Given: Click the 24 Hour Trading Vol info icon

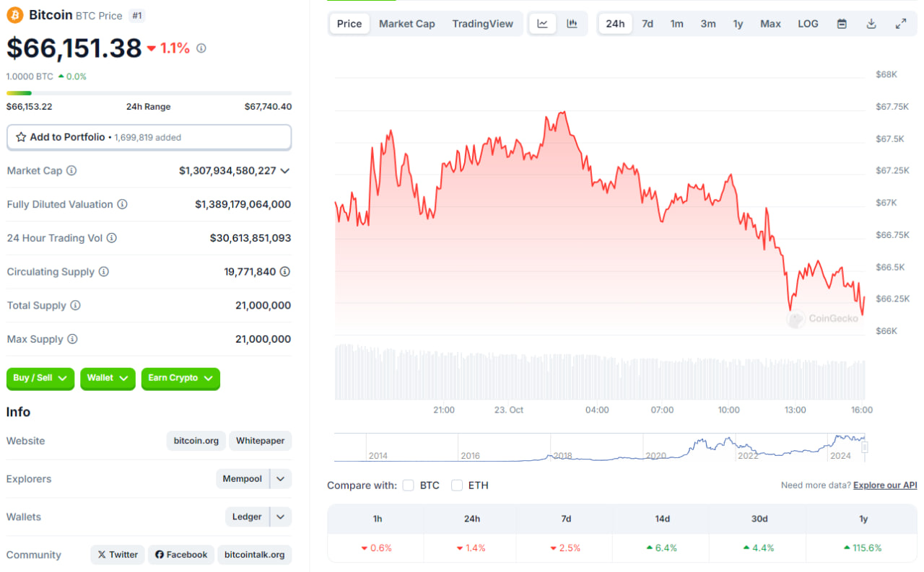Looking at the screenshot, I should 111,238.
